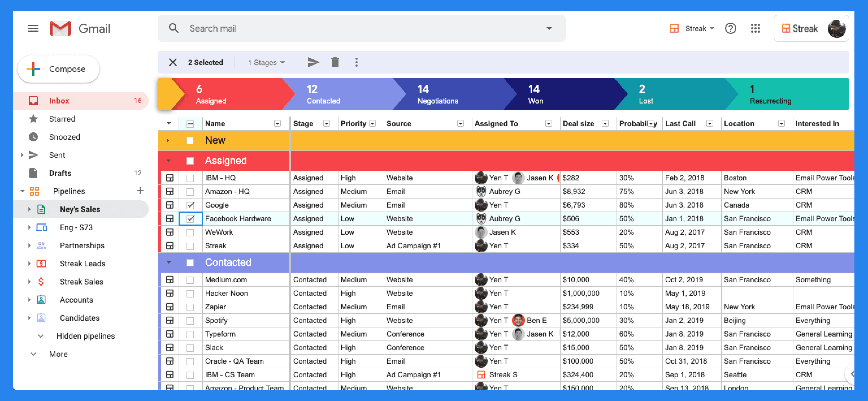Open Ney's Sales pipeline
Image resolution: width=868 pixels, height=401 pixels.
(x=81, y=209)
